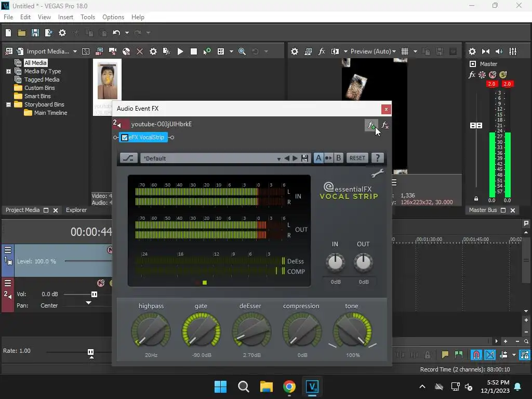Remove selected plug-in icon in Audio Event FX
Image resolution: width=532 pixels, height=399 pixels.
pos(385,125)
